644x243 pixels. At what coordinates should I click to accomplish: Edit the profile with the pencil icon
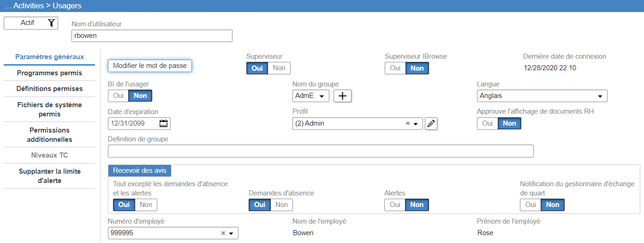[431, 123]
